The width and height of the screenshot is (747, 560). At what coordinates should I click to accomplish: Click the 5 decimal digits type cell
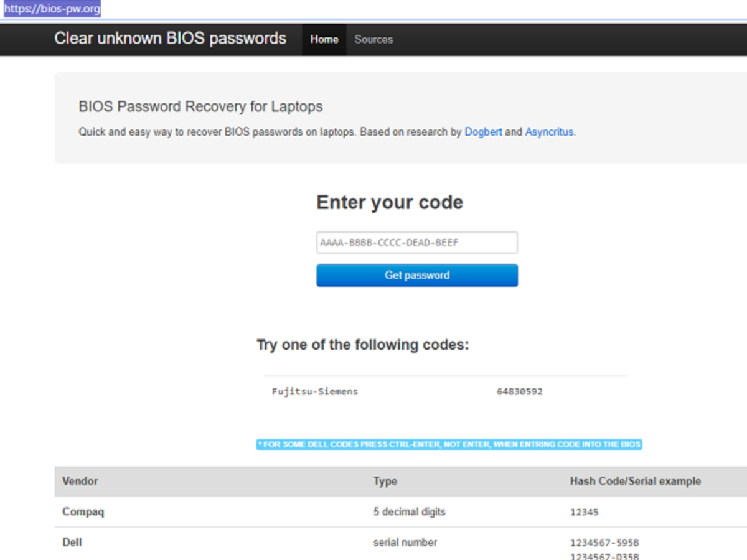[410, 512]
